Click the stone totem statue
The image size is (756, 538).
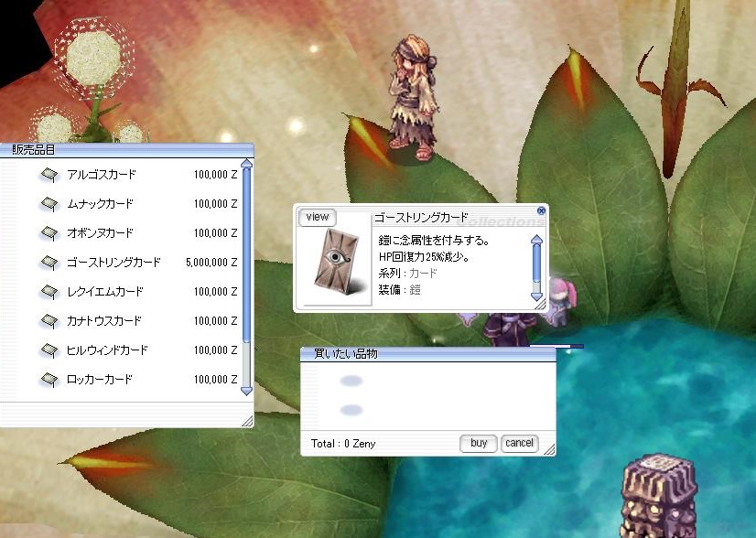click(x=659, y=497)
